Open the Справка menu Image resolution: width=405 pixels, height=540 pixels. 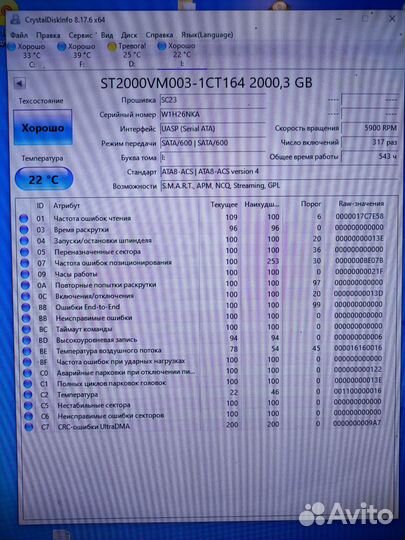[x=159, y=35]
